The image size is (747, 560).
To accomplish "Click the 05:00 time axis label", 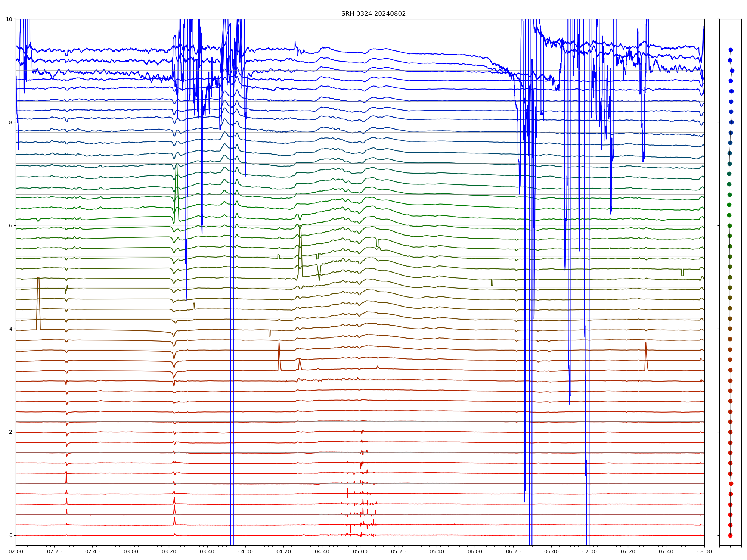I will coord(360,551).
